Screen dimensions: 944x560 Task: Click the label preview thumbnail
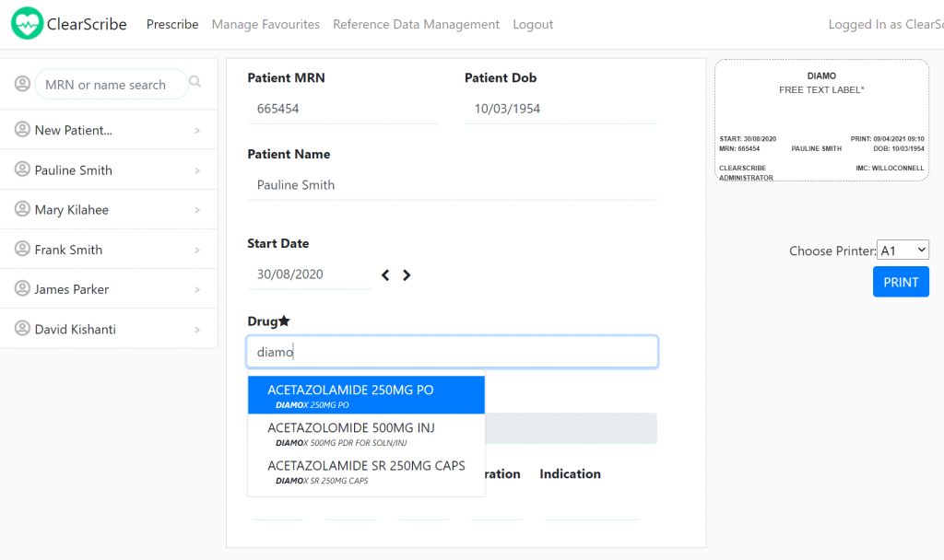[821, 121]
